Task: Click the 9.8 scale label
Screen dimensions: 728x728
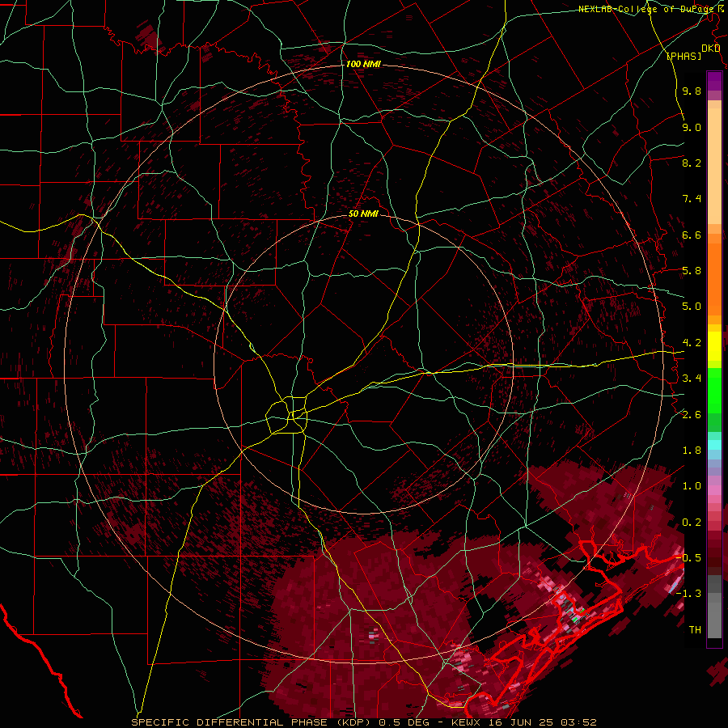Action: [x=692, y=91]
